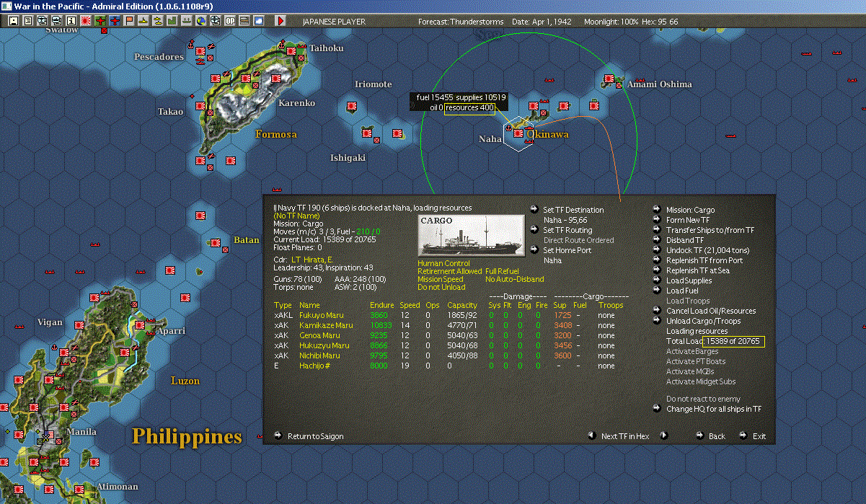Click the Back button

coord(717,436)
